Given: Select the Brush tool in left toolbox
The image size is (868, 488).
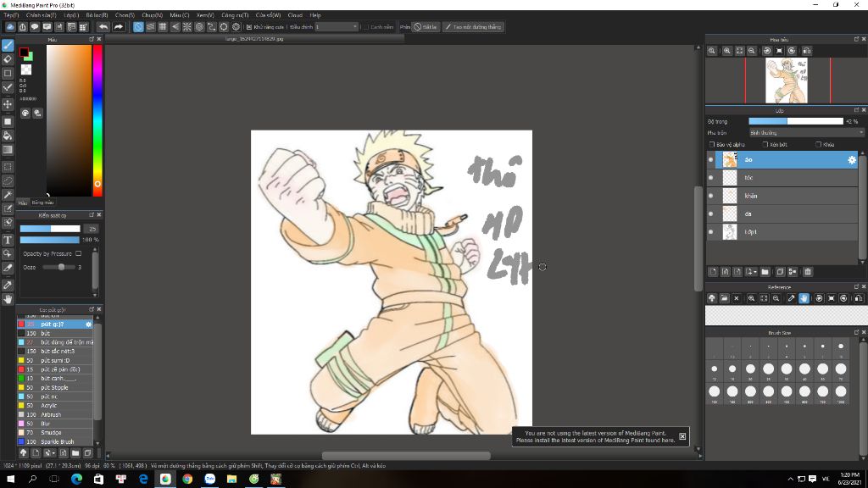Looking at the screenshot, I should (x=8, y=46).
